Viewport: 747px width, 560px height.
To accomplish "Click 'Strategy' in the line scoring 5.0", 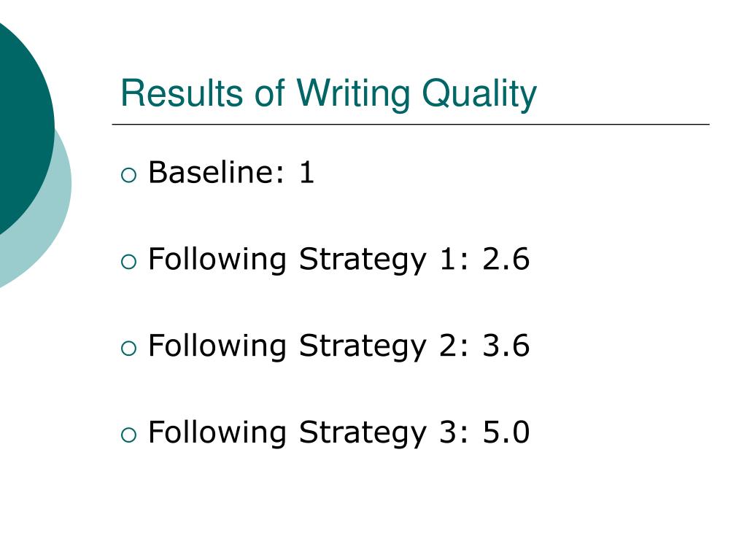I will (x=363, y=435).
